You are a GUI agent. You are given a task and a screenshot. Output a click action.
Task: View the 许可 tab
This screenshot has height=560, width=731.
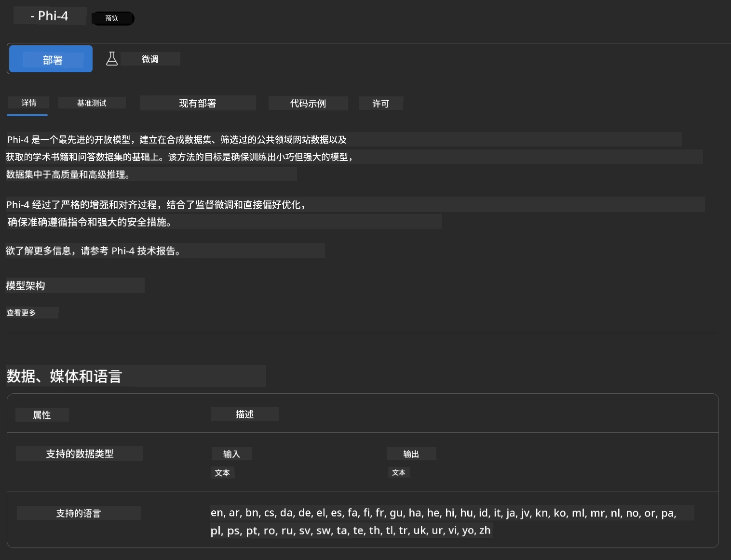pos(380,103)
